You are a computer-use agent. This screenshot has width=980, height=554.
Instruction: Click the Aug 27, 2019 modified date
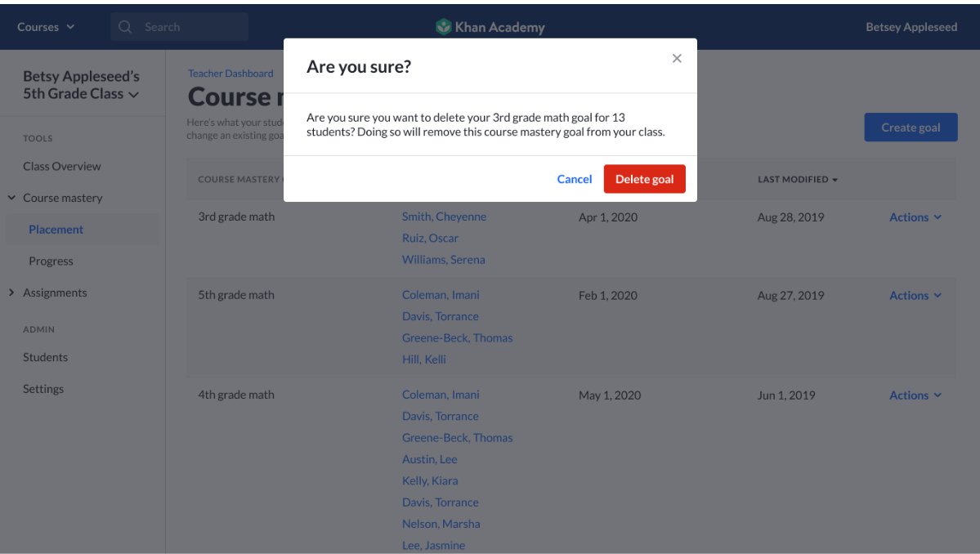790,296
